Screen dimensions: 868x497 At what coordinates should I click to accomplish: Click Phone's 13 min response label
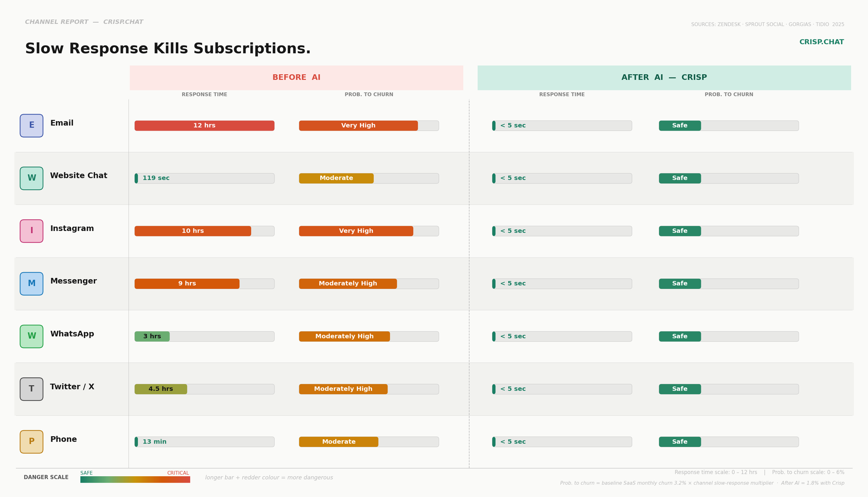154,442
